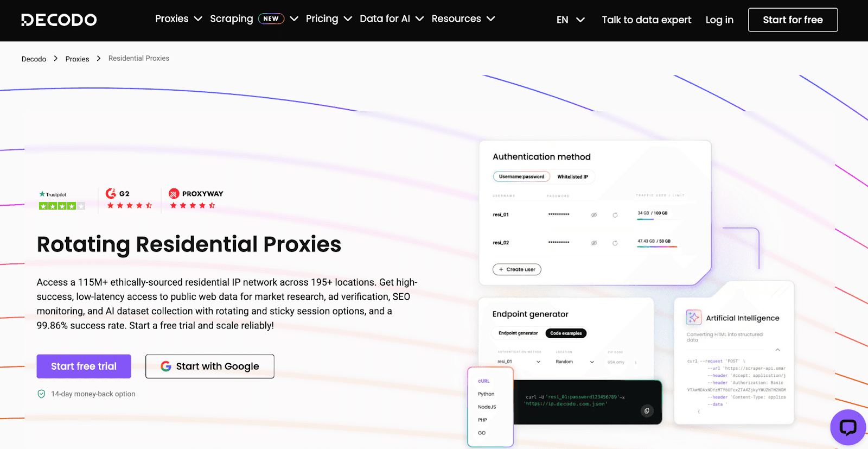Select cURL in the language list
Viewport: 868px width, 449px height.
coord(484,381)
